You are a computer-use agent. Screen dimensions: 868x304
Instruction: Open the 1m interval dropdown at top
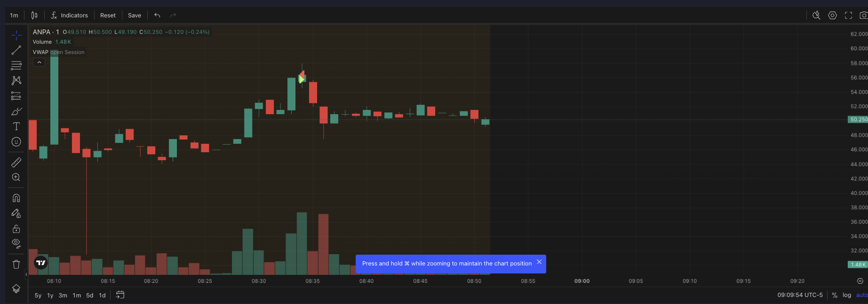pos(14,16)
